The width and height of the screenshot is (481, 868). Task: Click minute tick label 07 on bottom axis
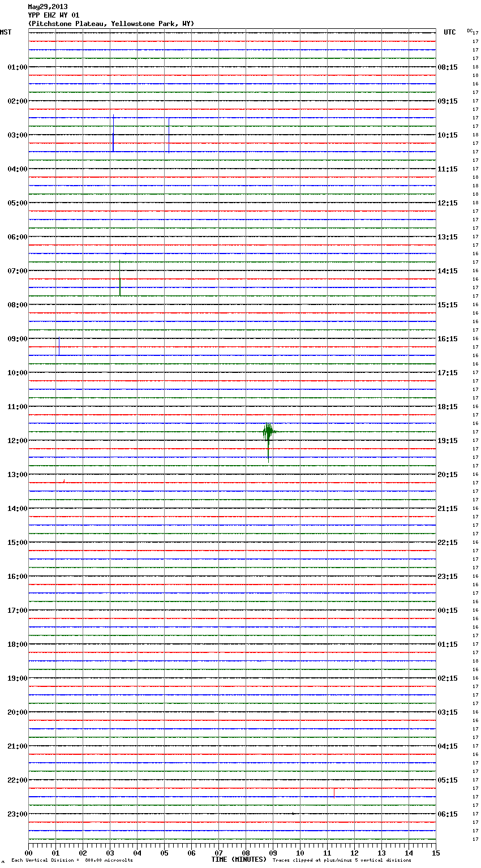point(218,853)
